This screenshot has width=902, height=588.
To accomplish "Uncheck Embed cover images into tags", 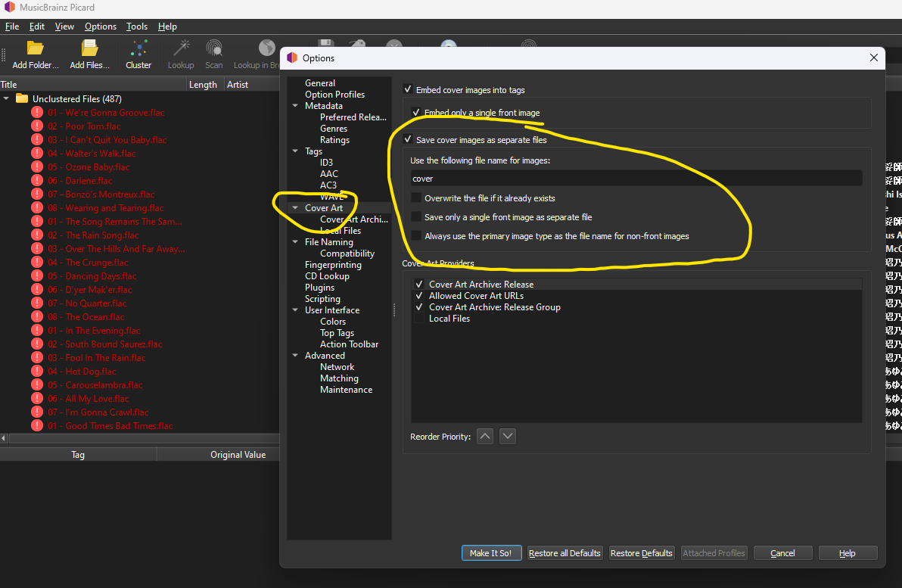I will click(x=409, y=90).
